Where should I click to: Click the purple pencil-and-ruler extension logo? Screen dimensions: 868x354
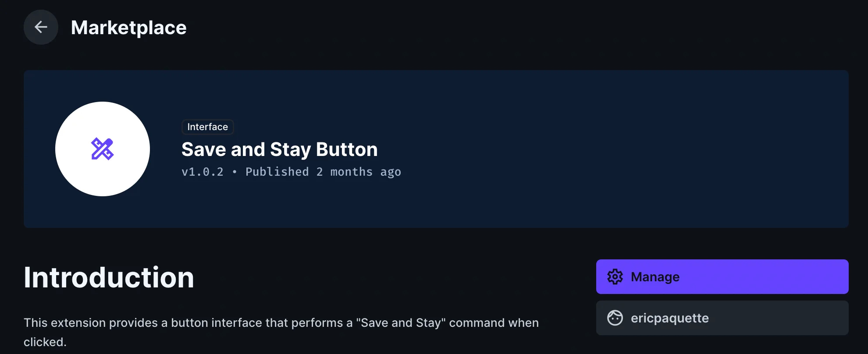(102, 149)
